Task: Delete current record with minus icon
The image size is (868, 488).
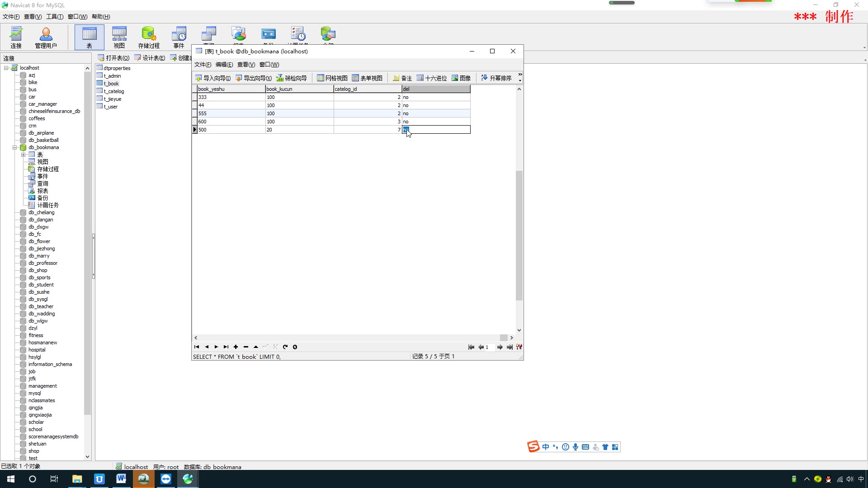Action: pyautogui.click(x=246, y=347)
